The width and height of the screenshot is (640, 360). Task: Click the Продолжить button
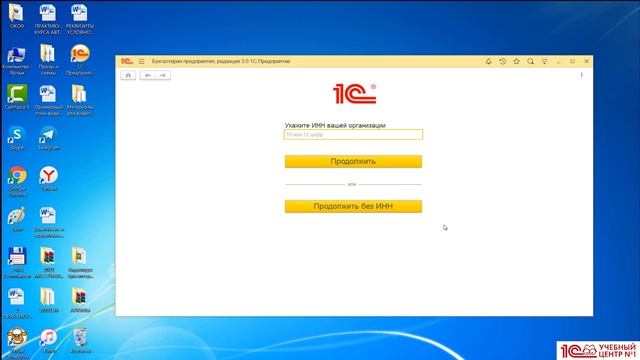point(353,161)
